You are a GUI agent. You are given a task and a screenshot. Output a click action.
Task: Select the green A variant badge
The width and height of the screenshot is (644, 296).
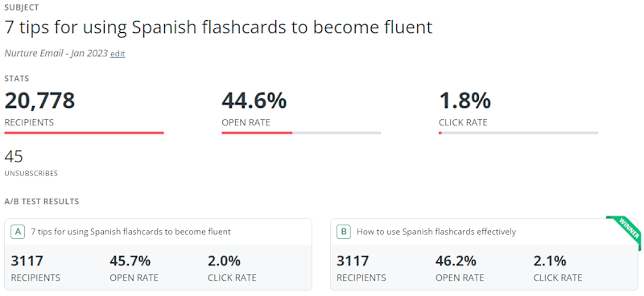18,232
